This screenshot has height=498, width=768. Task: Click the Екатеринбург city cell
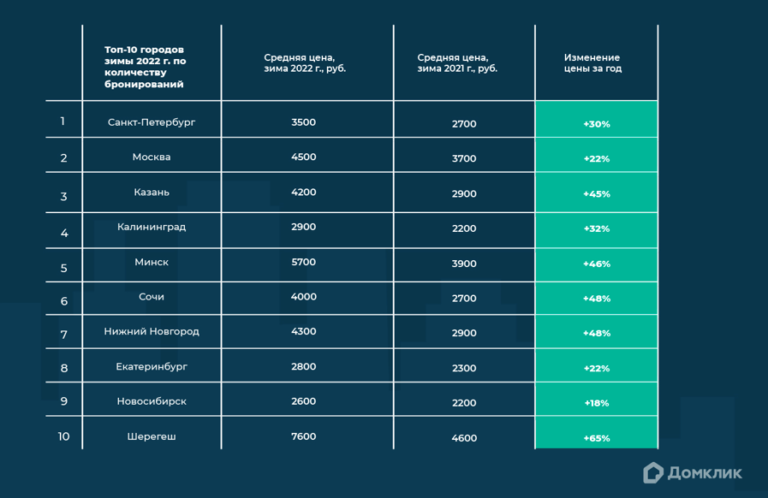click(151, 367)
